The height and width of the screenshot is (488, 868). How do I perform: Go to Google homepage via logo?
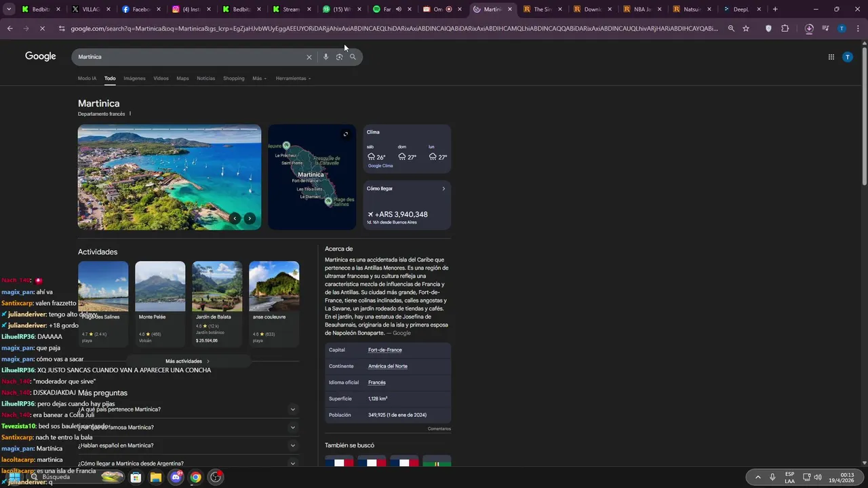(41, 56)
